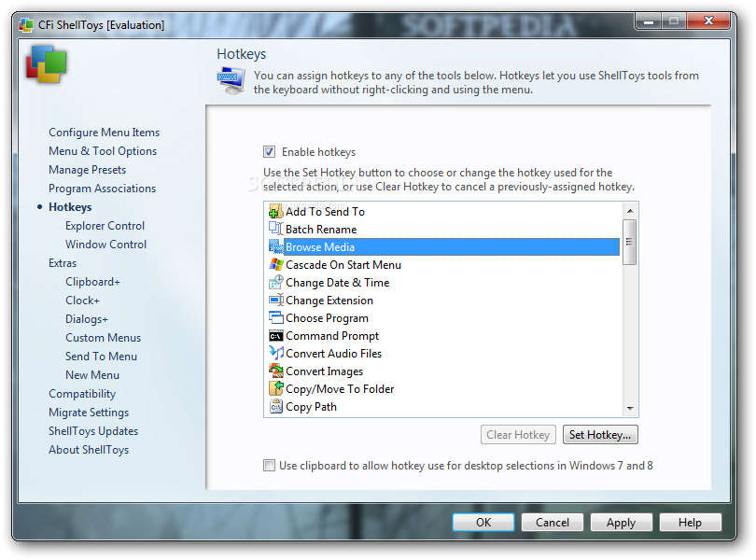Click the list scrollbar down arrow
This screenshot has width=756, height=560.
click(630, 409)
